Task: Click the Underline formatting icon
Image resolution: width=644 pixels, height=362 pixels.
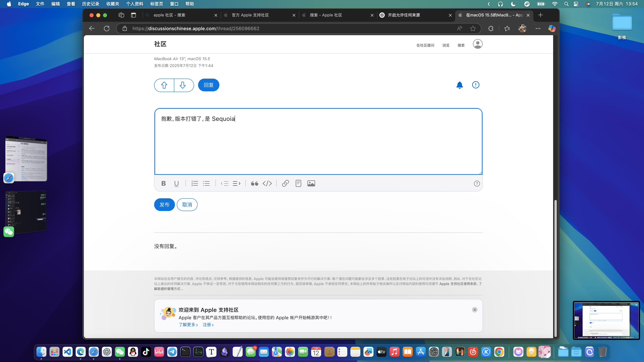Action: coord(176,183)
